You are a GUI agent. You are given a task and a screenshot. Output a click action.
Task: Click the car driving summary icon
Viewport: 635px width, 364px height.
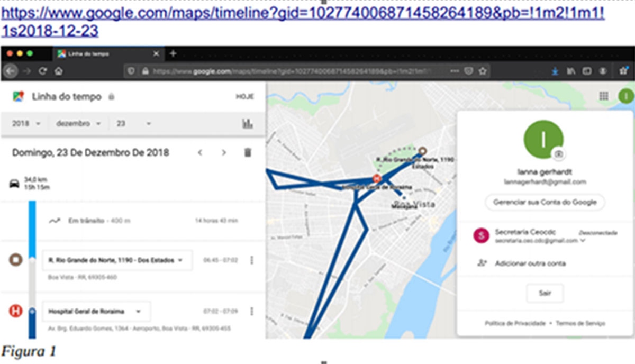(14, 184)
